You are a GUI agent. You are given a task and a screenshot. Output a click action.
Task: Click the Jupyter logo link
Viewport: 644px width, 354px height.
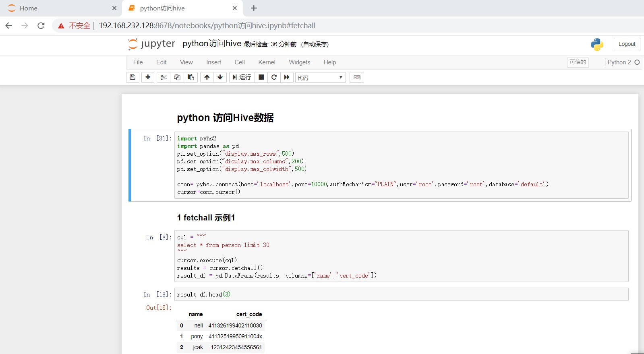(152, 44)
